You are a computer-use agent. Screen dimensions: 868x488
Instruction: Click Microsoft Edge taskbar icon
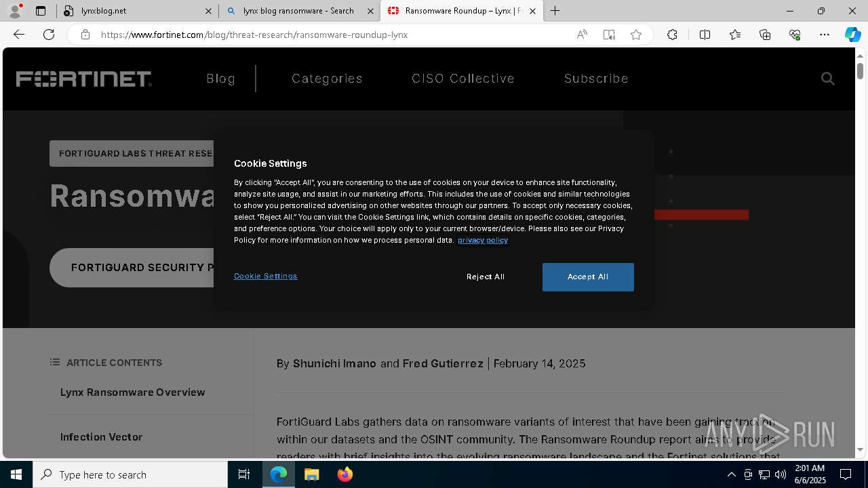point(279,474)
